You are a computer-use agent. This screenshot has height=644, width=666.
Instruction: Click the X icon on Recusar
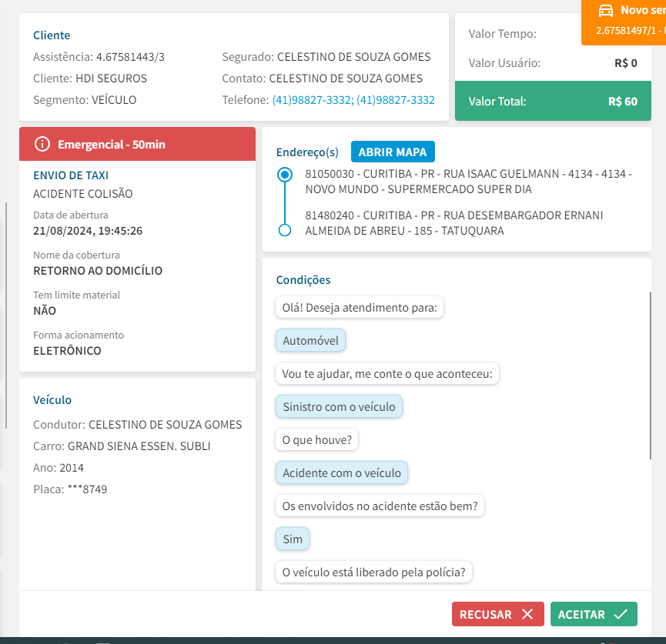527,614
